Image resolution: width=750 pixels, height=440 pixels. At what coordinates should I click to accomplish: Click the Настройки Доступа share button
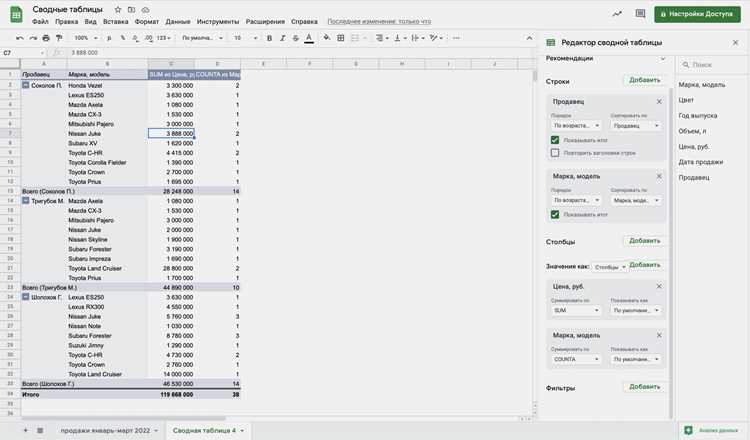pos(697,14)
